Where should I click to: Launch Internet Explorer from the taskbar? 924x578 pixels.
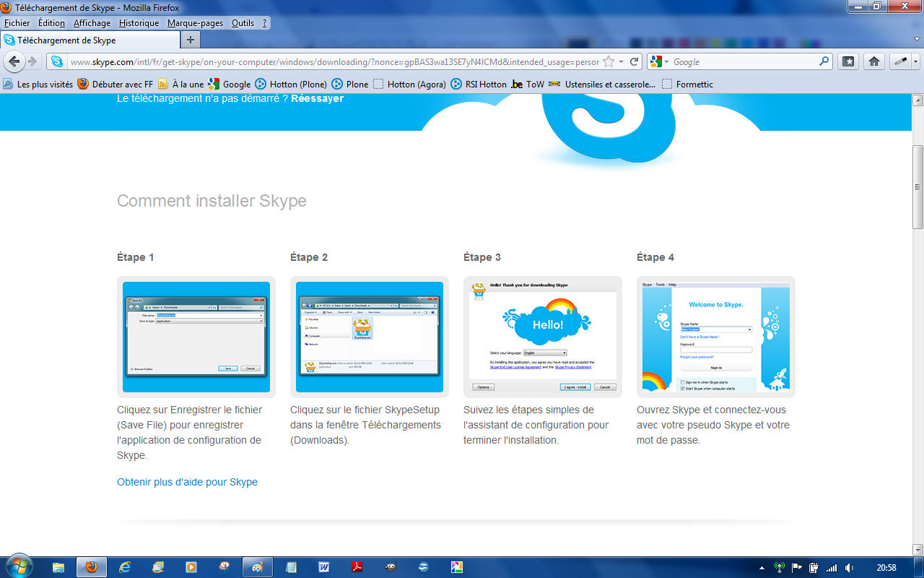pos(125,567)
